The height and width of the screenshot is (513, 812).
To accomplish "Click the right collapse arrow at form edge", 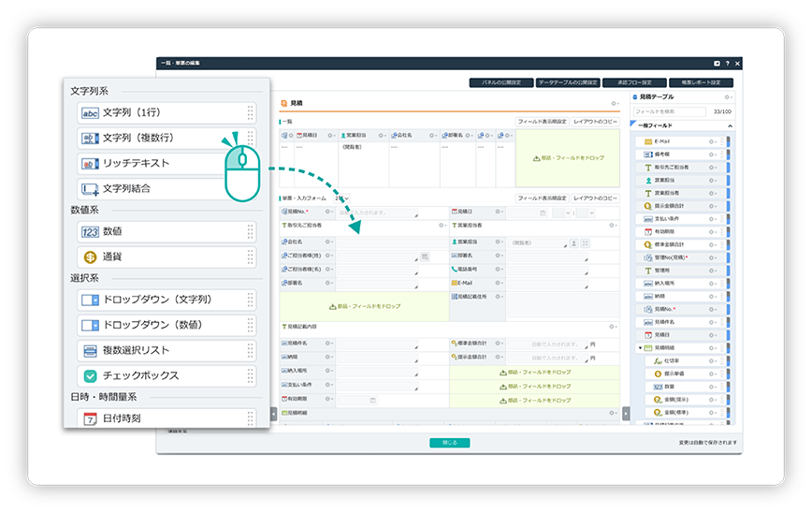I will click(x=626, y=414).
